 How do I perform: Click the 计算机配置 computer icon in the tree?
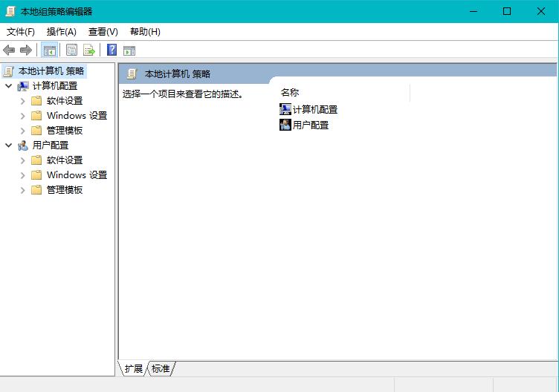coord(23,86)
